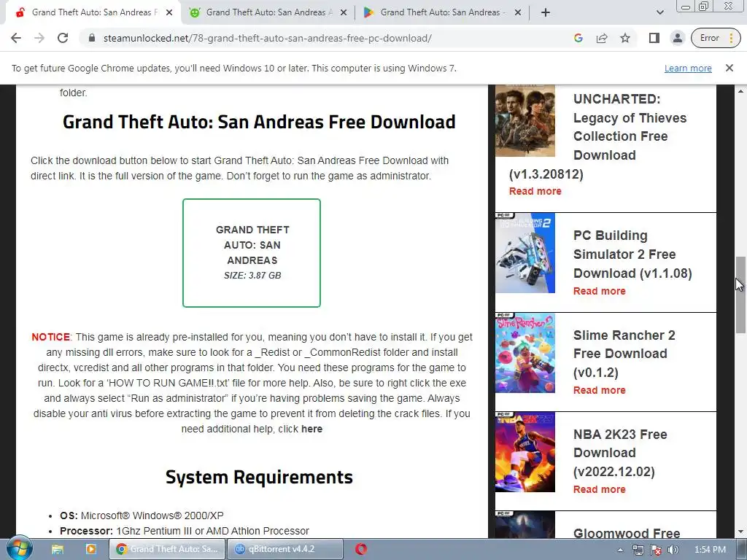Open Action Center flag tray icon

656,550
